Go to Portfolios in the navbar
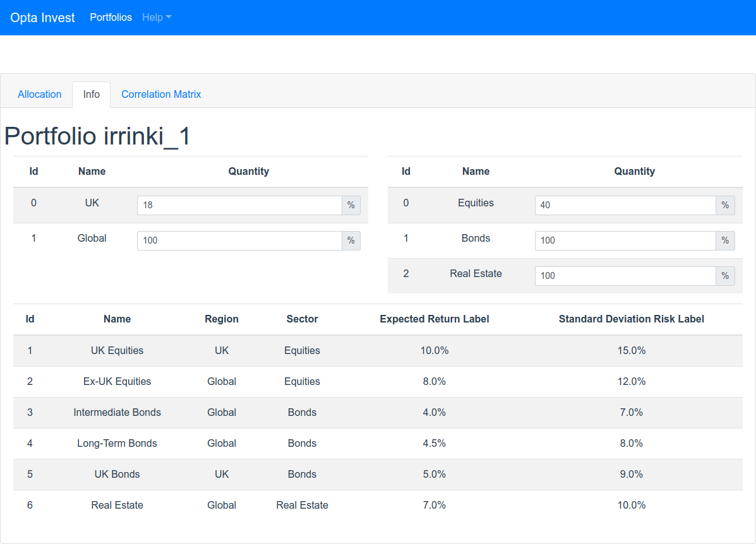This screenshot has width=756, height=544. [x=111, y=17]
